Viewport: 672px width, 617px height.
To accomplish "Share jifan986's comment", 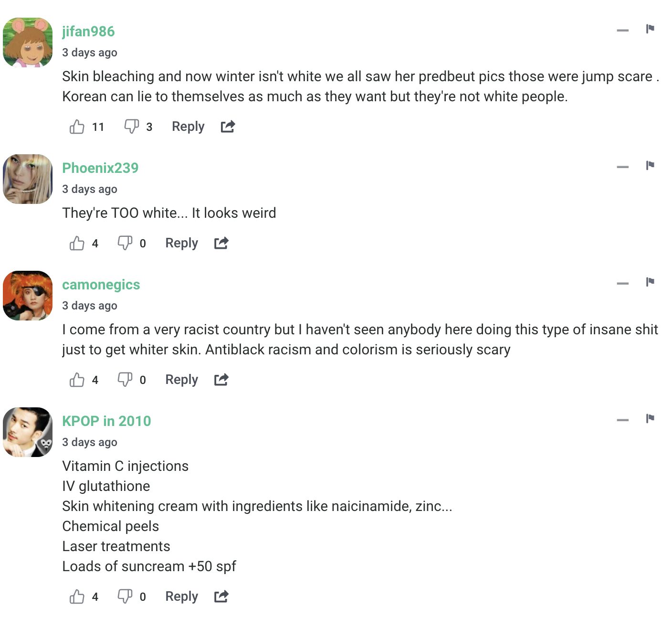I will 228,127.
